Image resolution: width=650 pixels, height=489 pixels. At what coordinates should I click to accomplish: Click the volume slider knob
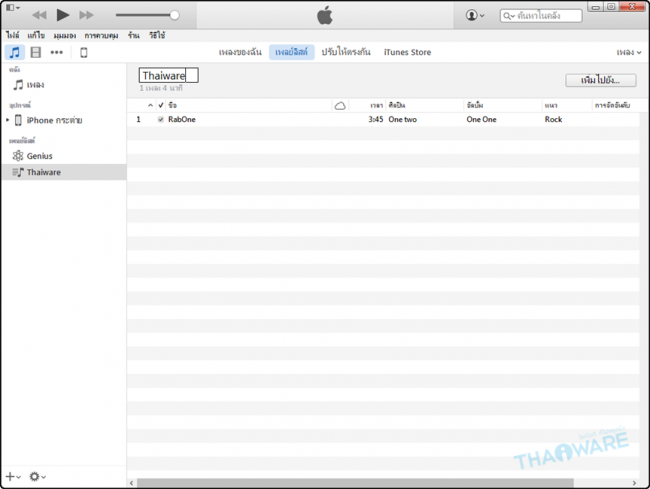[x=175, y=15]
